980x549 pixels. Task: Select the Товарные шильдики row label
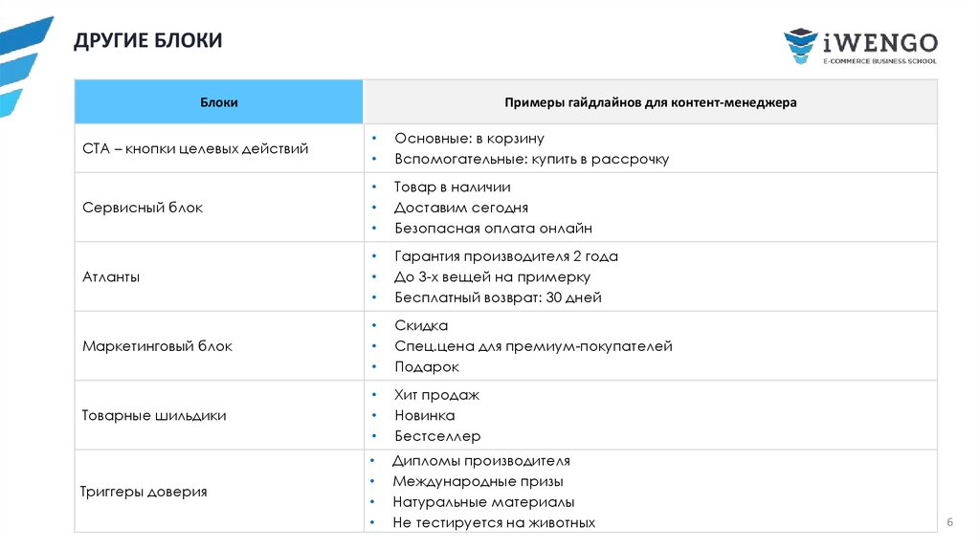[x=155, y=416]
